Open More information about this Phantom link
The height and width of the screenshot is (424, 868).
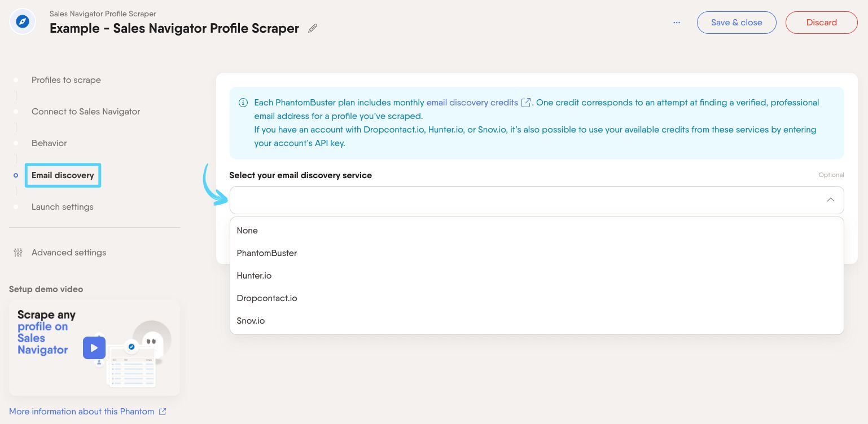pyautogui.click(x=82, y=412)
